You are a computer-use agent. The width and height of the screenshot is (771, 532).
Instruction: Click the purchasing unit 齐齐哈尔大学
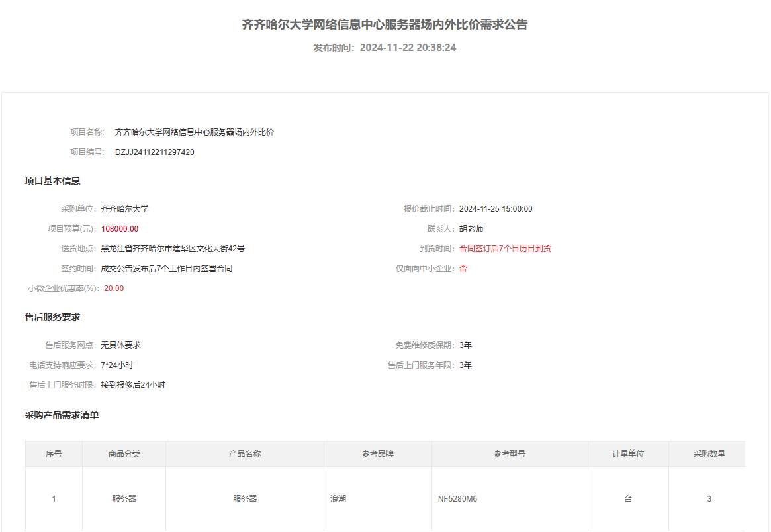124,209
